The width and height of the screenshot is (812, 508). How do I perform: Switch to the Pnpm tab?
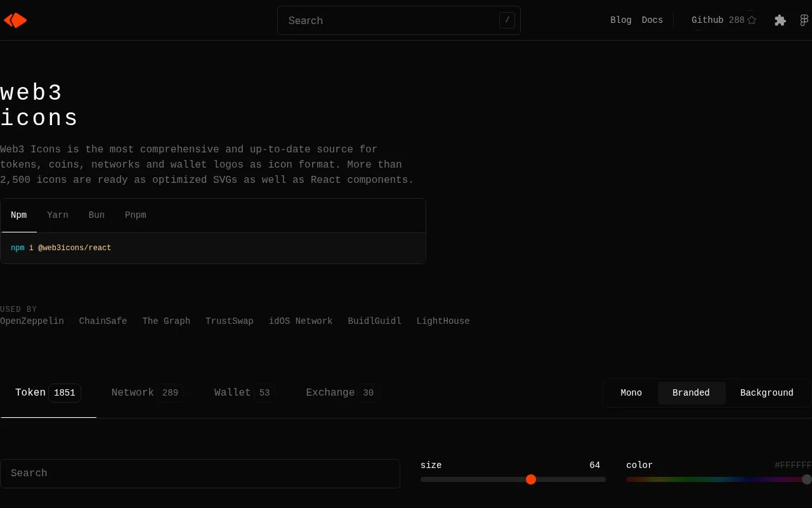136,215
